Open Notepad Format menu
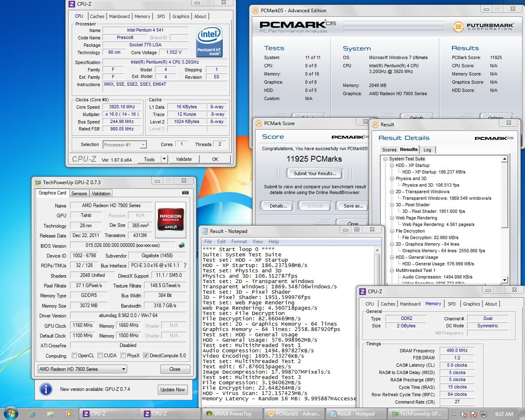 tap(239, 242)
